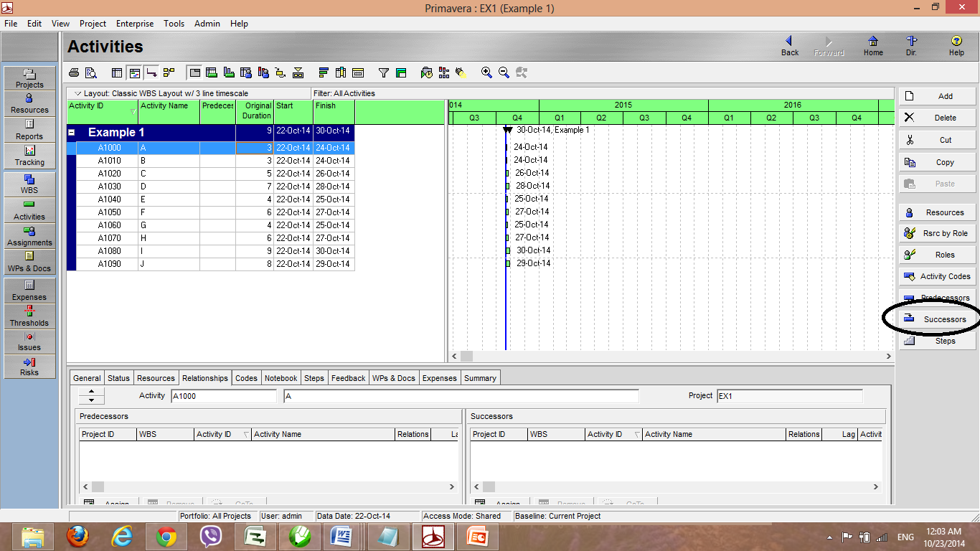
Task: Switch to the Status tab
Action: click(119, 378)
